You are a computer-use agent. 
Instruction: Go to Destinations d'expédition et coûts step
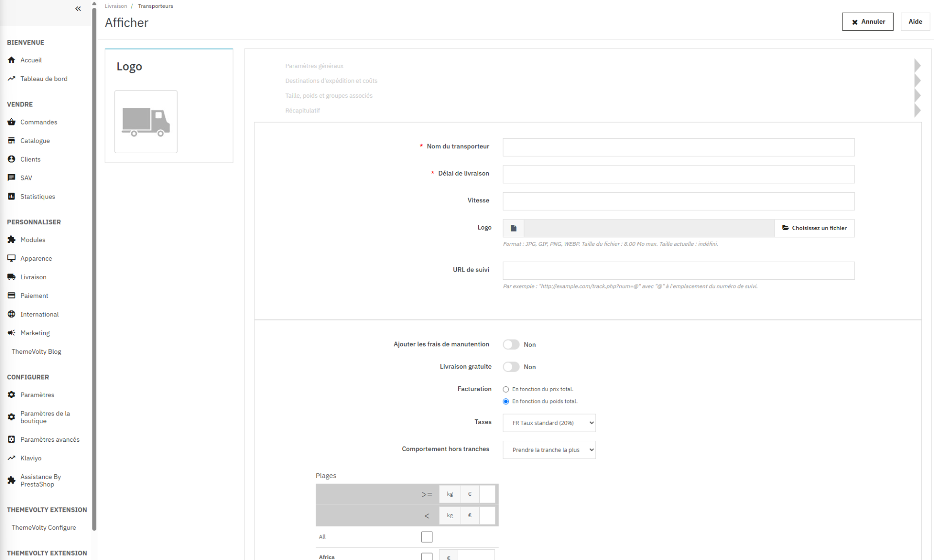click(331, 81)
